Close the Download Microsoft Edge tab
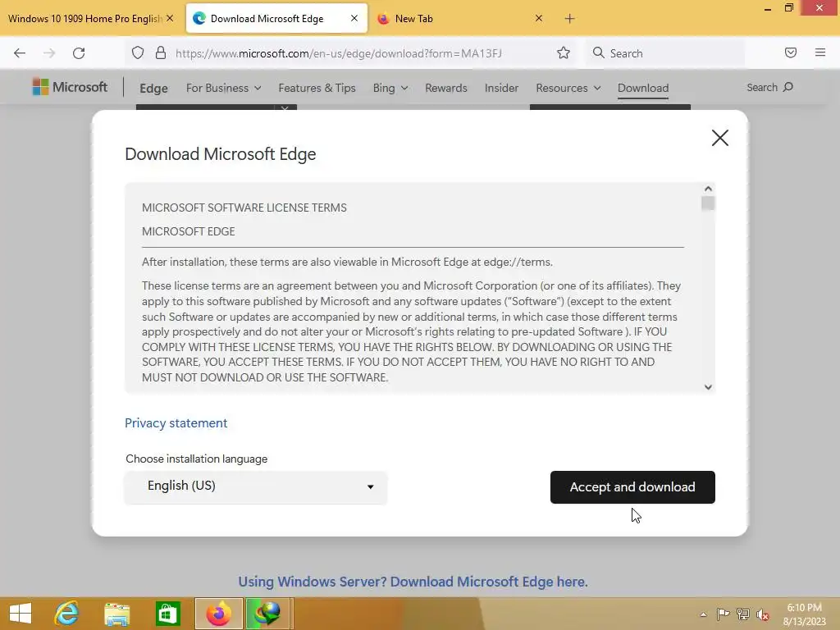840x630 pixels. pos(354,18)
